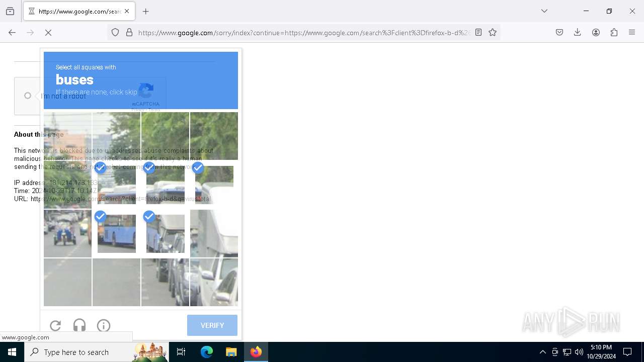The image size is (644, 362).
Task: Select top-right tree foliage tile
Action: click(x=214, y=136)
